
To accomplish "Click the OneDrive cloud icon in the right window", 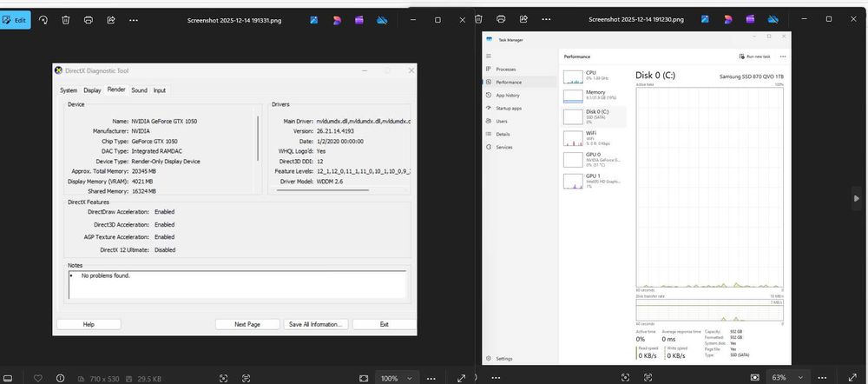I will point(773,19).
